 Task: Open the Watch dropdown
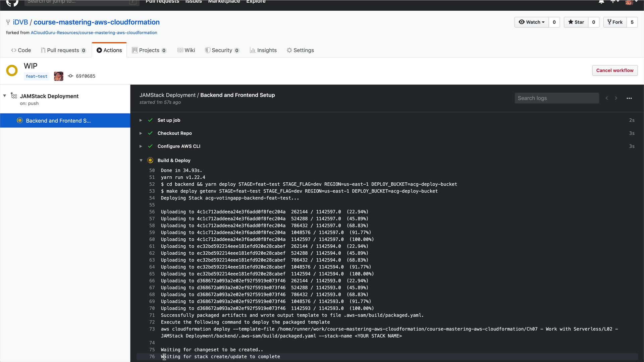tap(532, 22)
